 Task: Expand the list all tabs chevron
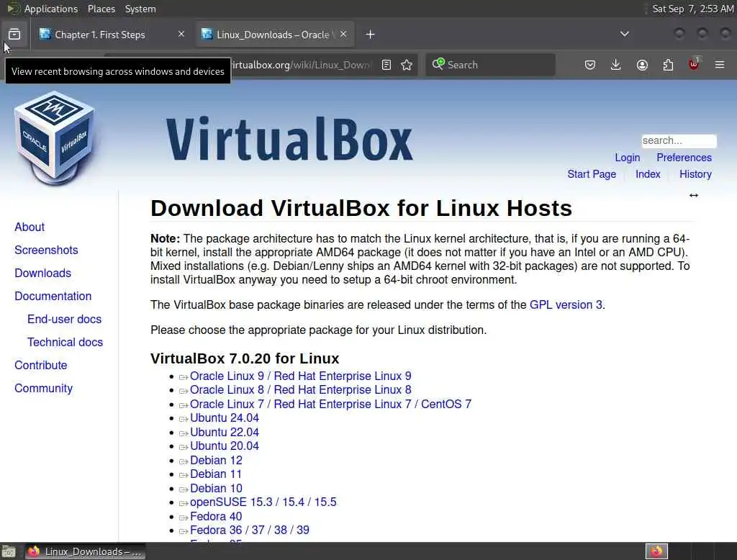coord(624,34)
